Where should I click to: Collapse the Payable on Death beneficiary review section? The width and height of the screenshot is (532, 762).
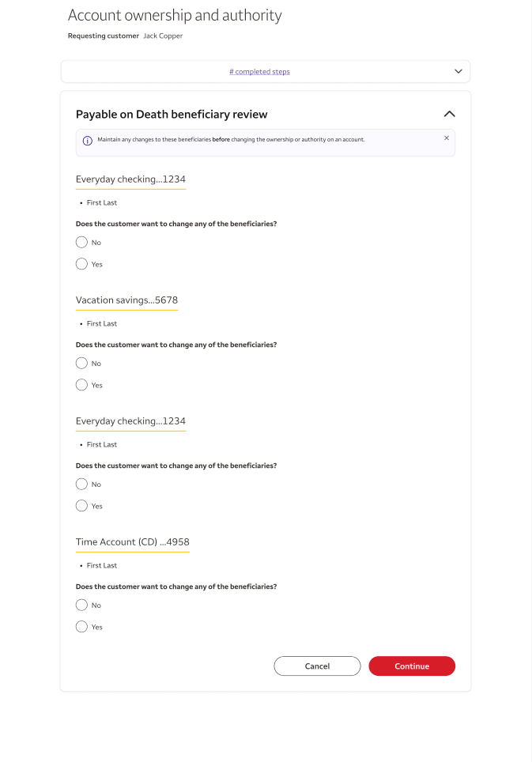449,114
